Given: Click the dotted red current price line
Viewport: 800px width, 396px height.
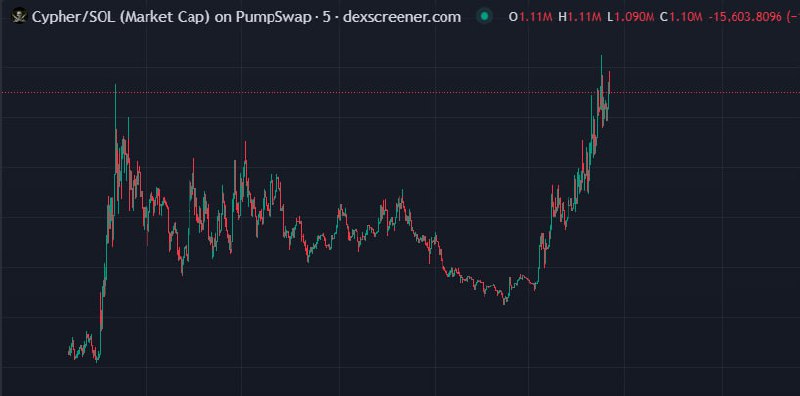Looking at the screenshot, I should click(400, 92).
